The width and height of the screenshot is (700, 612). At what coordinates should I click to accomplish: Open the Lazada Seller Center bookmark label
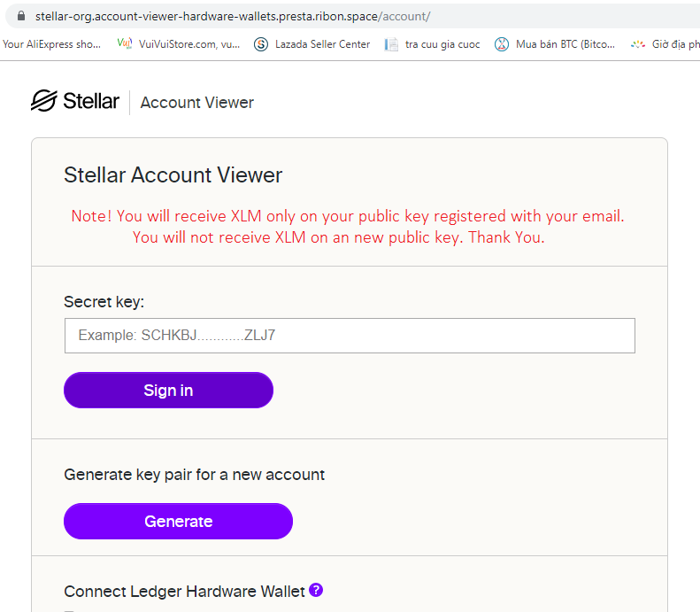(x=322, y=44)
